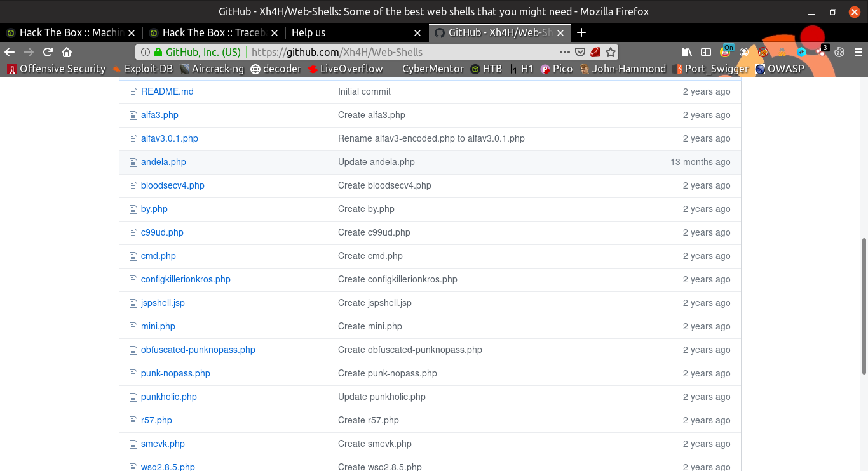868x471 pixels.
Task: Click the blue hexagon extension icon
Action: click(801, 52)
